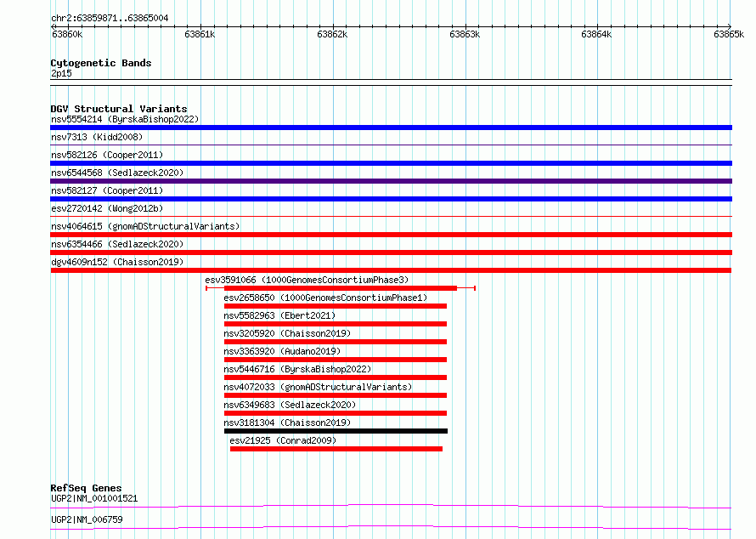Click the nsv5554214 (ByrskaBishop2022) label
Image resolution: width=756 pixels, height=539 pixels.
click(x=125, y=119)
